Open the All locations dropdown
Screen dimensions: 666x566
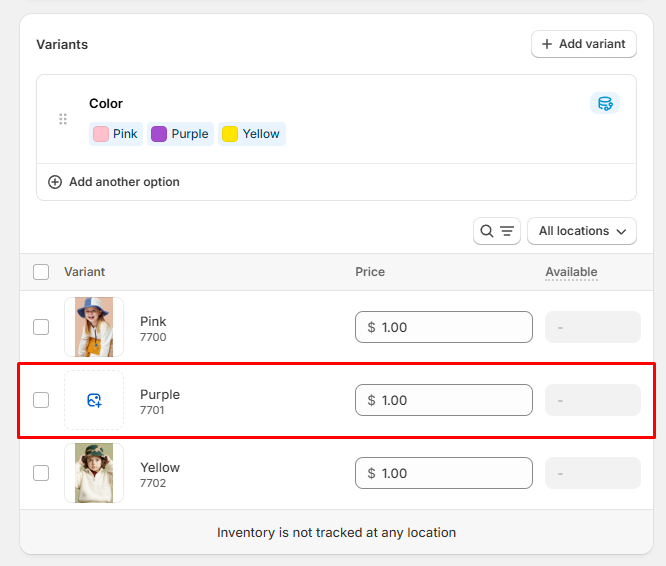pos(582,231)
